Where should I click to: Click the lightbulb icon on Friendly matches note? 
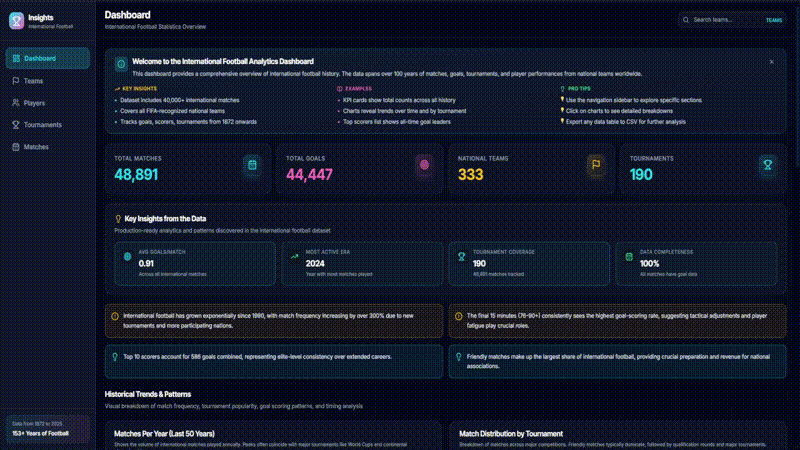coord(459,357)
